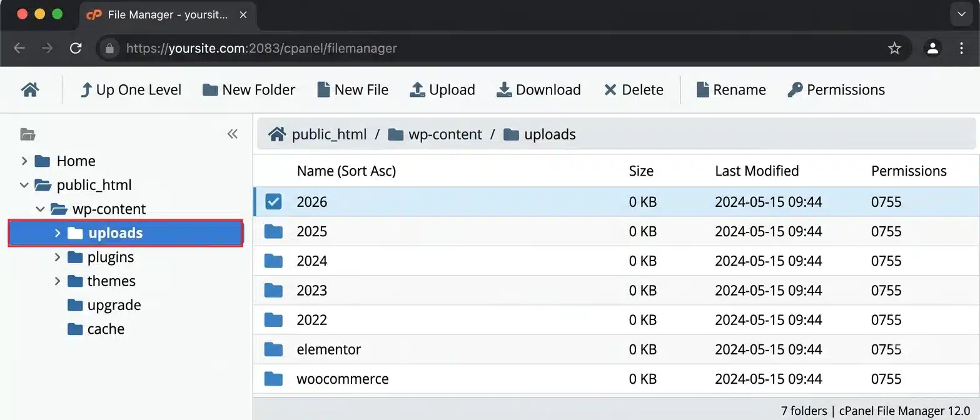The width and height of the screenshot is (980, 420).
Task: Select the 2026 folder name
Action: pyautogui.click(x=312, y=202)
